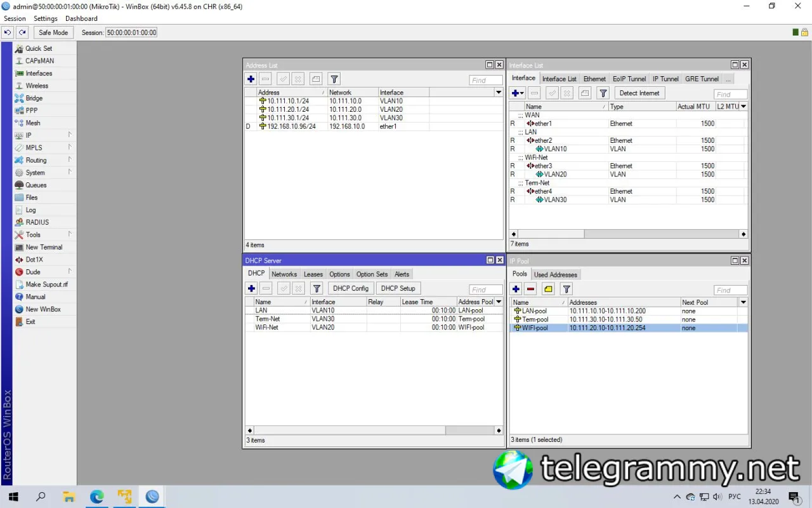
Task: Open Mesh menu entry
Action: tap(33, 123)
